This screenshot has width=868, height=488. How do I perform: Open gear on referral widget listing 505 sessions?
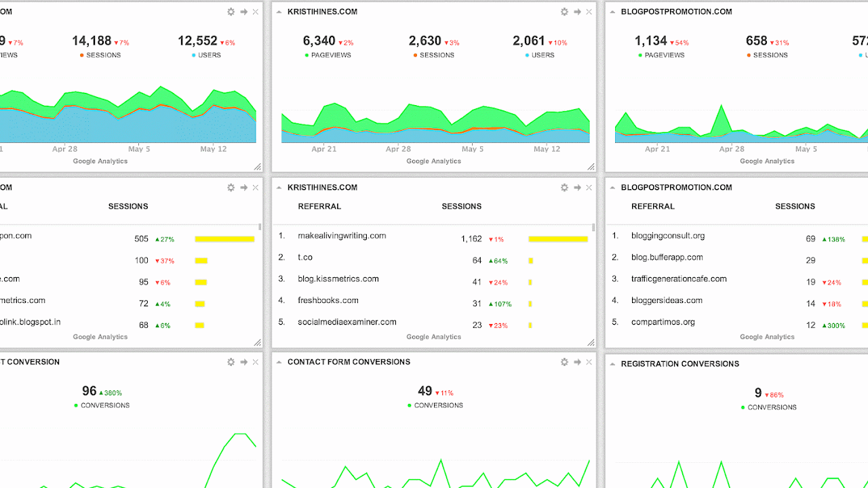click(x=231, y=188)
